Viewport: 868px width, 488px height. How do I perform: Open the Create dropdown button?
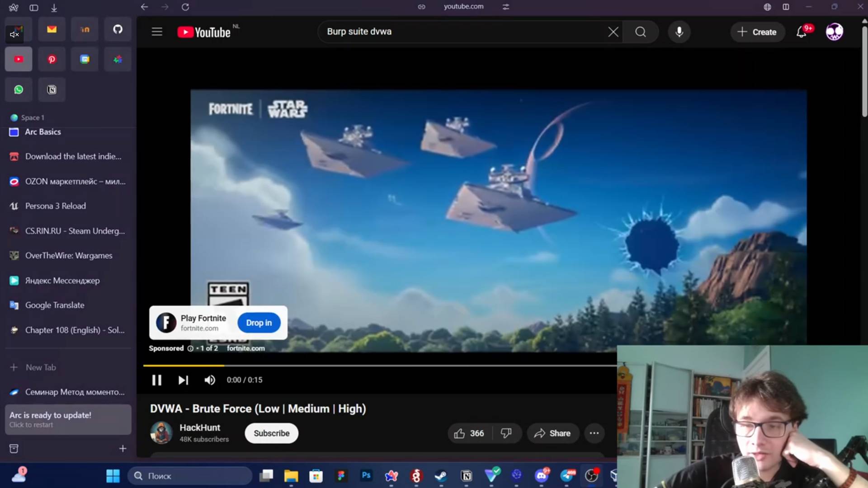tap(757, 32)
